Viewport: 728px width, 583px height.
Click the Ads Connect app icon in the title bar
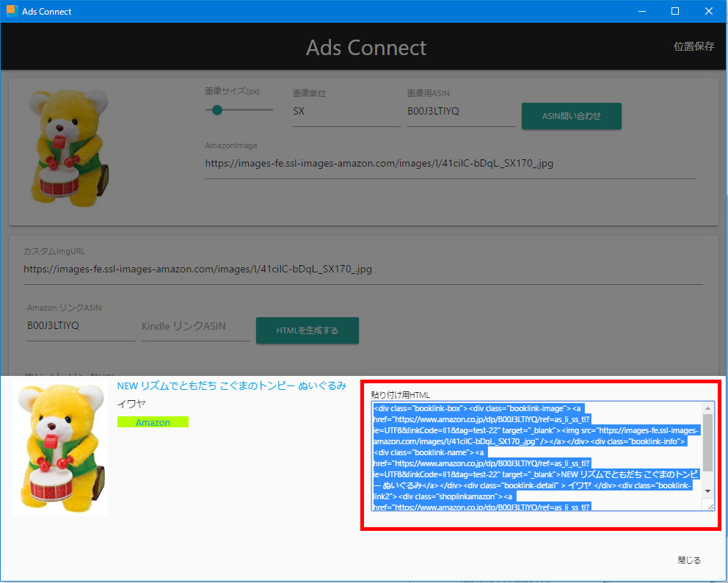tap(12, 11)
